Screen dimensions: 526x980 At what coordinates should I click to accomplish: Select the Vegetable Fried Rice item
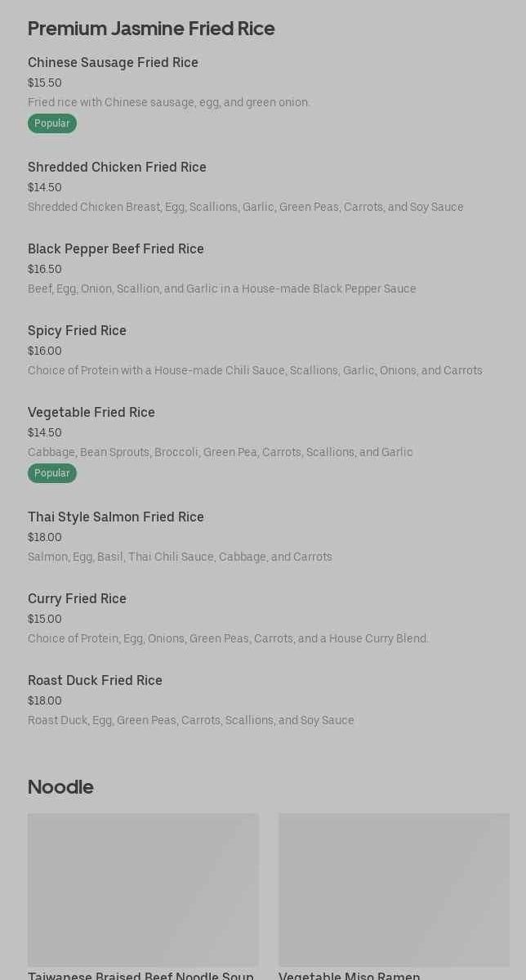(x=91, y=413)
